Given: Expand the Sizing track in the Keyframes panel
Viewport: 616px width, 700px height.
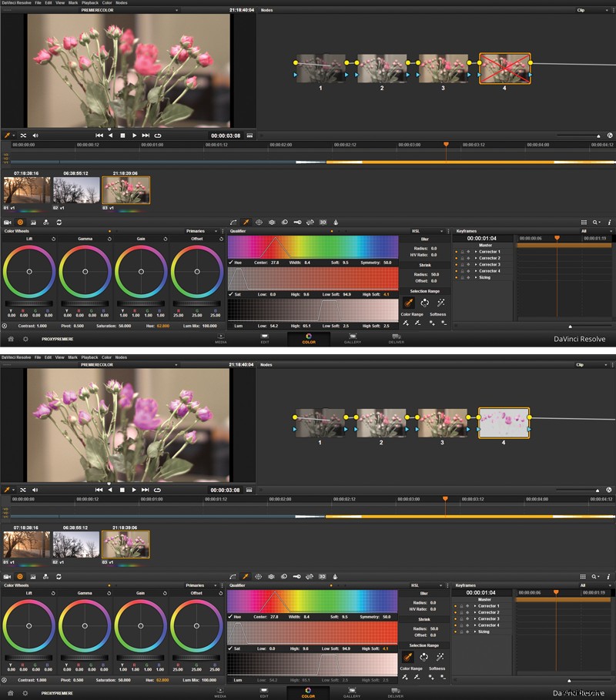Looking at the screenshot, I should [x=476, y=277].
